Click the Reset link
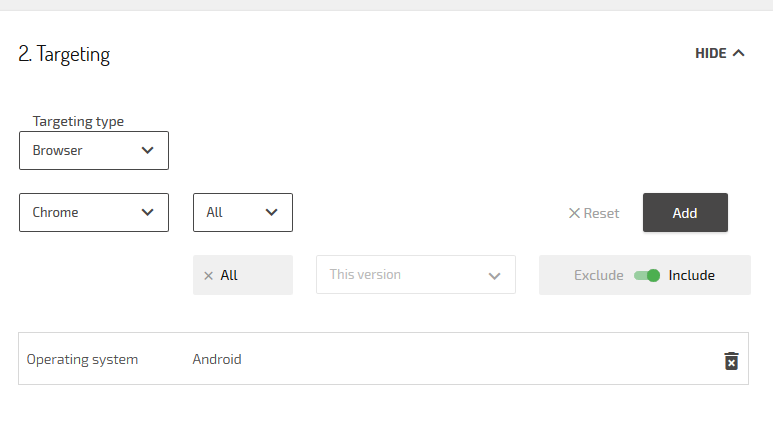 [x=601, y=213]
